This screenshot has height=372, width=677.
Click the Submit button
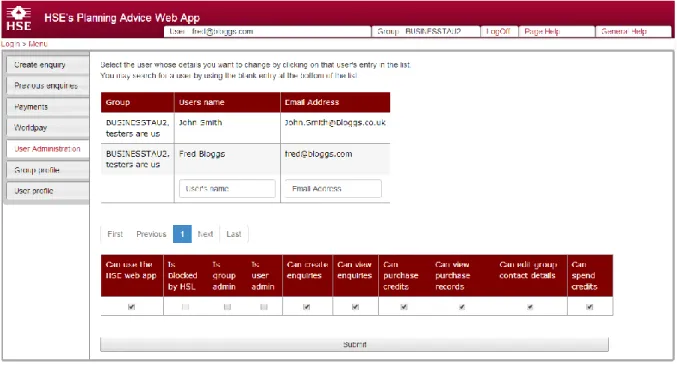354,344
